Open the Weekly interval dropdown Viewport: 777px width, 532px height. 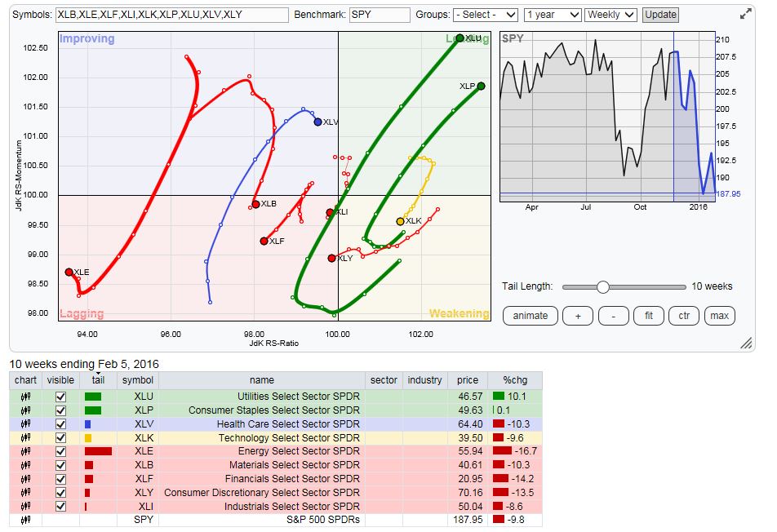click(x=610, y=15)
